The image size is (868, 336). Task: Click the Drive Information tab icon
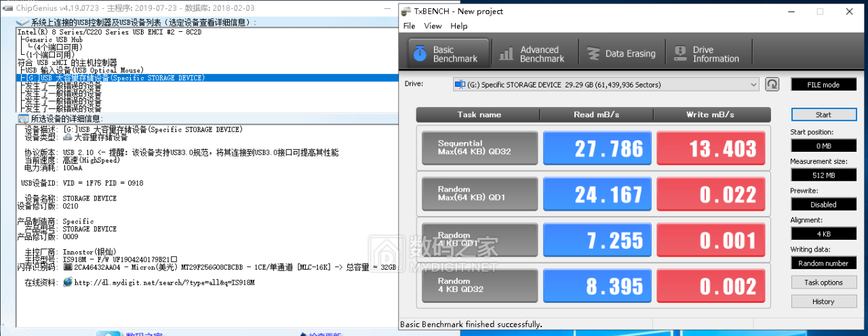tap(679, 54)
